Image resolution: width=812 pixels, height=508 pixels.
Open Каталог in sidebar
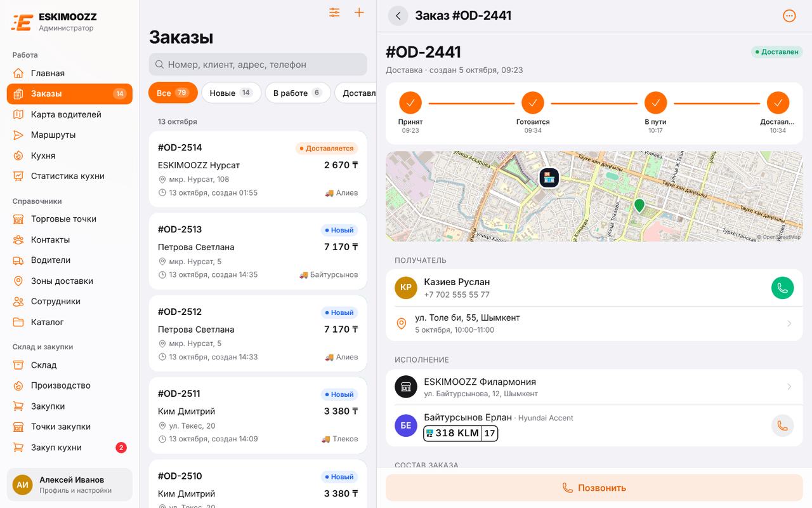pyautogui.click(x=70, y=322)
